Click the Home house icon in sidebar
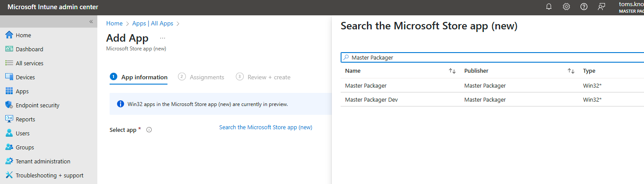The height and width of the screenshot is (184, 644). [x=9, y=35]
